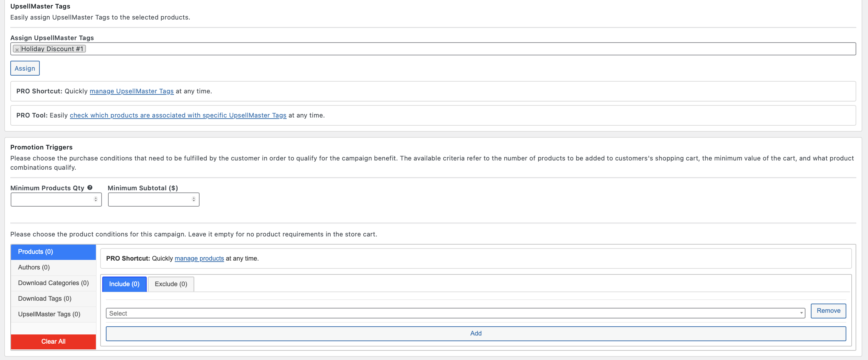Image resolution: width=868 pixels, height=360 pixels.
Task: Remove the Holiday Discount #1 tag
Action: (x=17, y=50)
